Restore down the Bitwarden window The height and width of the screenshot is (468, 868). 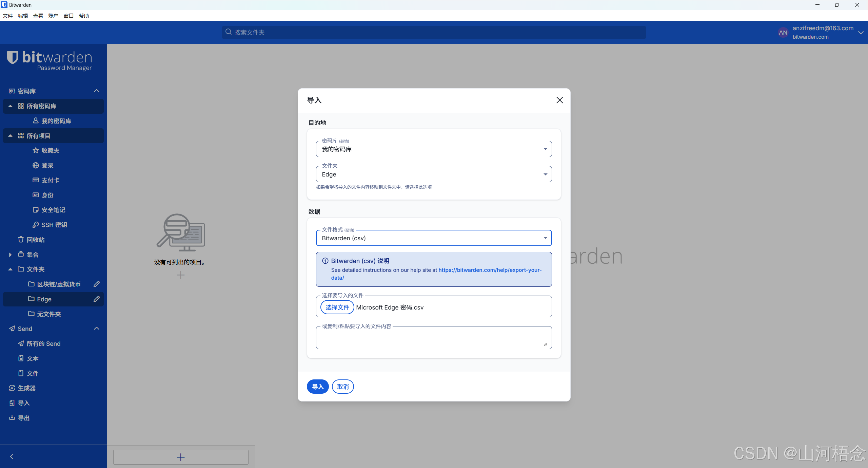pyautogui.click(x=837, y=5)
